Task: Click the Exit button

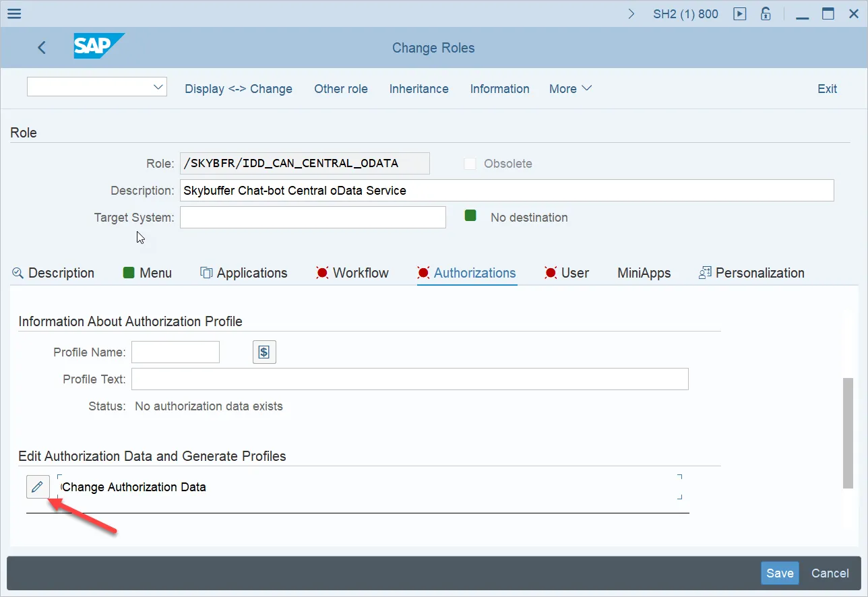Action: (x=827, y=89)
